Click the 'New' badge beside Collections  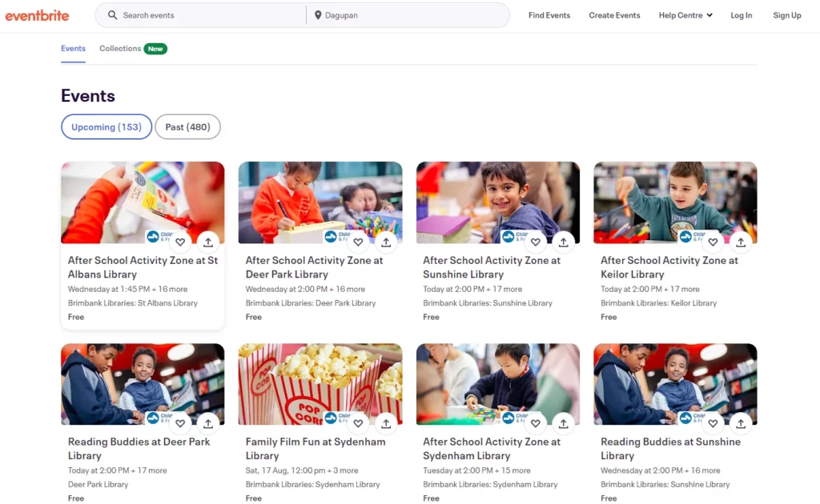(x=155, y=49)
